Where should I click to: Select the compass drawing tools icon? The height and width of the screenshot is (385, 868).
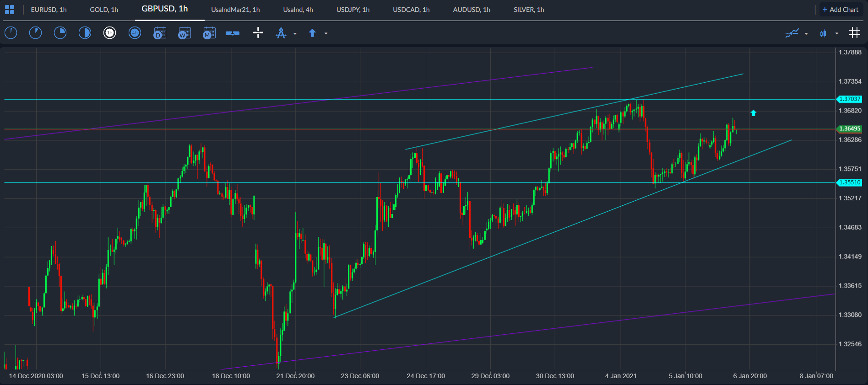tap(281, 33)
